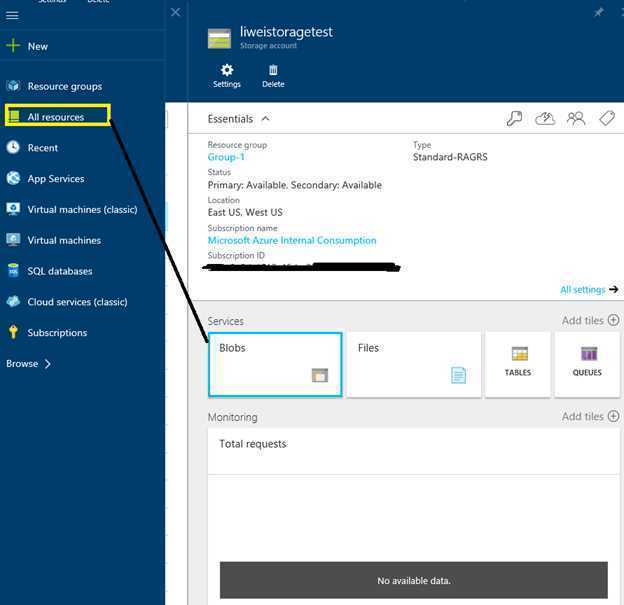The width and height of the screenshot is (624, 605).
Task: Click the No available data chart area
Action: click(x=413, y=580)
